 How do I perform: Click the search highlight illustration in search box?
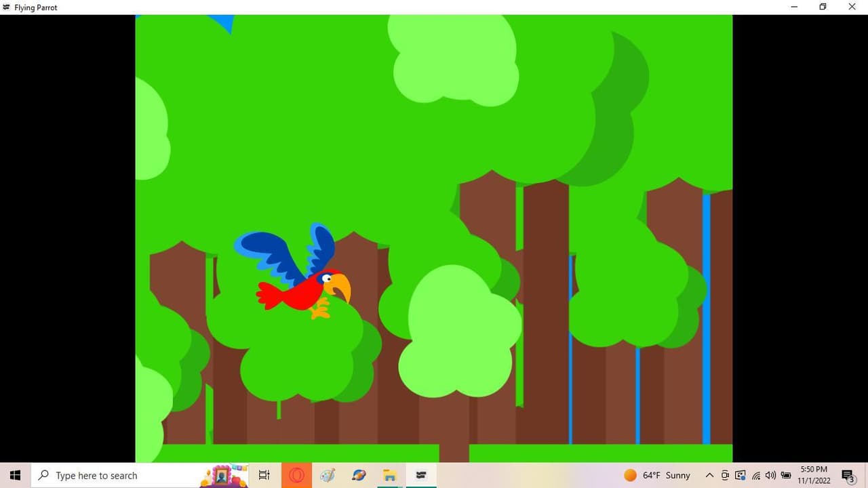224,476
